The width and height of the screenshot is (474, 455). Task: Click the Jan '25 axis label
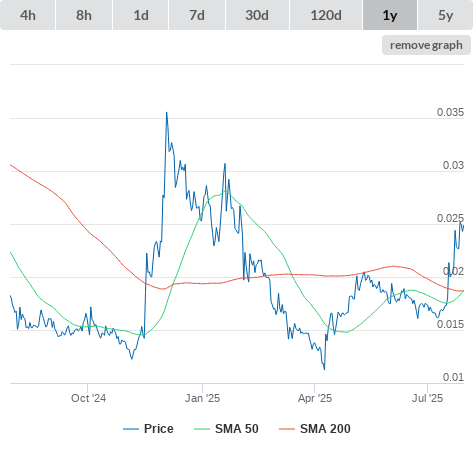click(x=202, y=398)
